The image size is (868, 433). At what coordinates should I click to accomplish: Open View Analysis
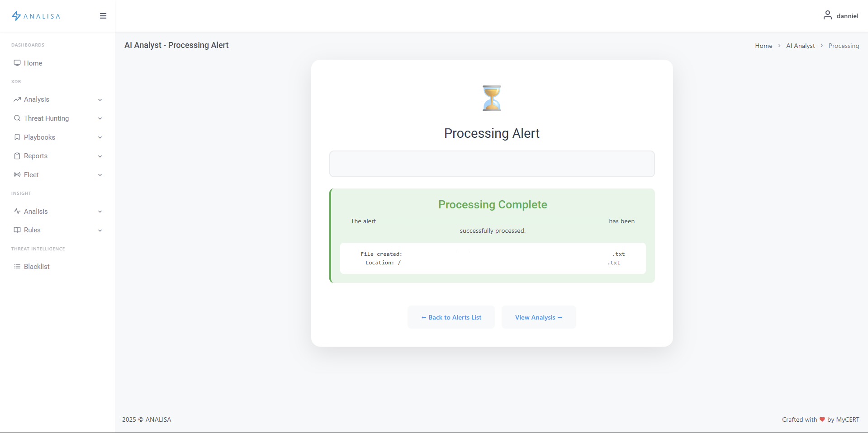click(x=538, y=317)
